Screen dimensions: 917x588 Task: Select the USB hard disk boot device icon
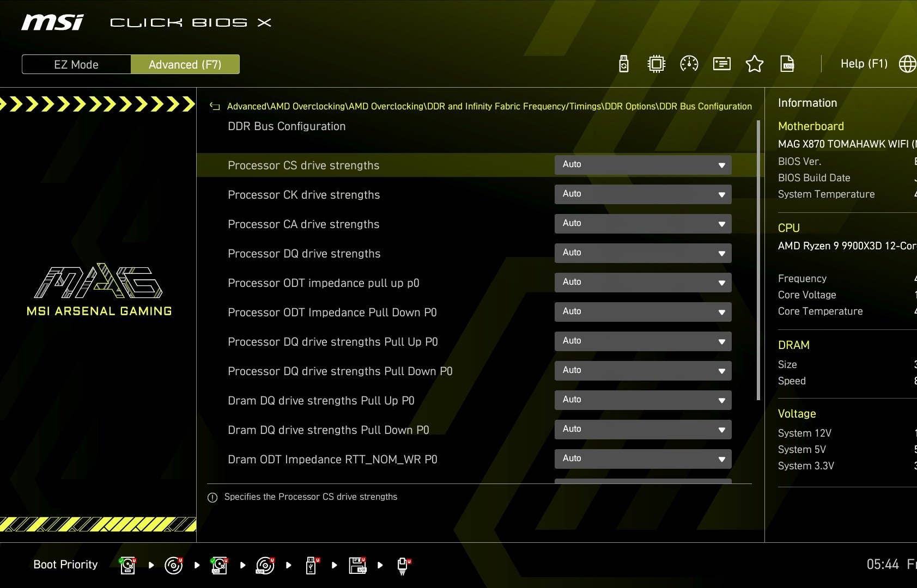219,565
